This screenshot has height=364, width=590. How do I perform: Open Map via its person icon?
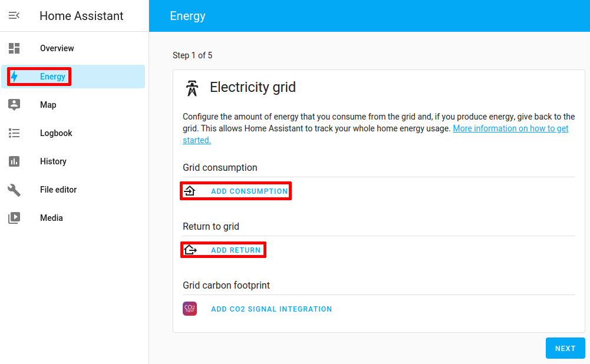[14, 104]
